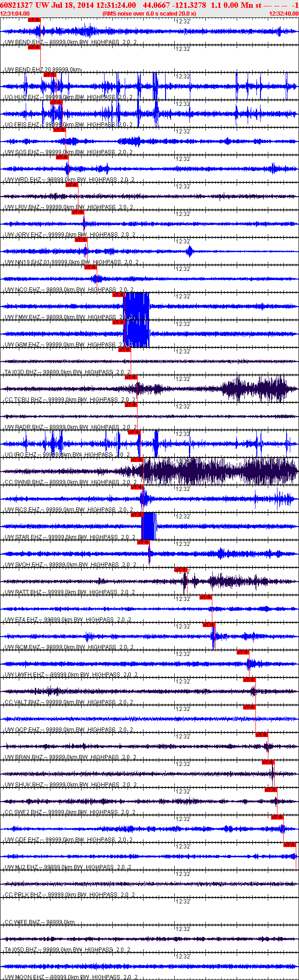
Task: Select the RMS noise scaling text in header
Action: pos(149,14)
